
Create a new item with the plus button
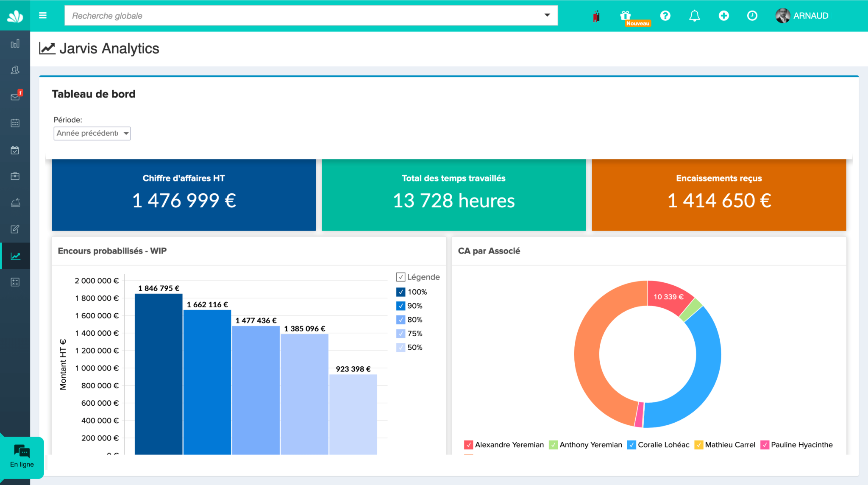tap(724, 15)
